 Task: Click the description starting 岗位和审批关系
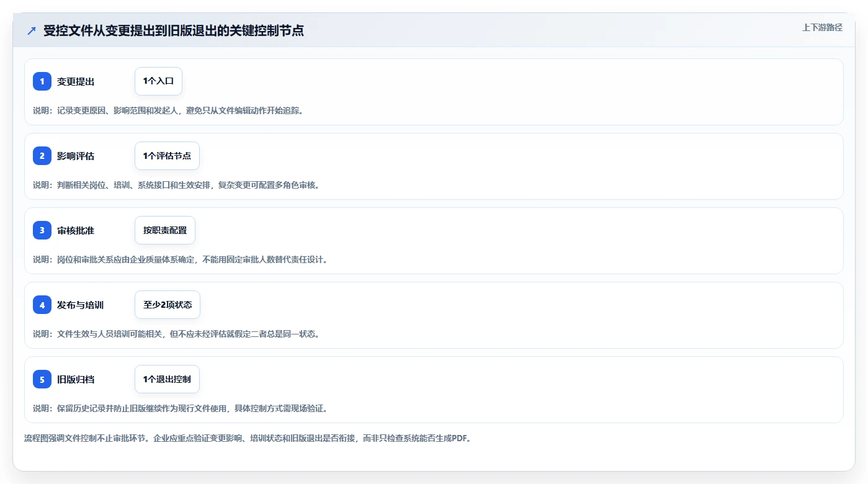(181, 259)
